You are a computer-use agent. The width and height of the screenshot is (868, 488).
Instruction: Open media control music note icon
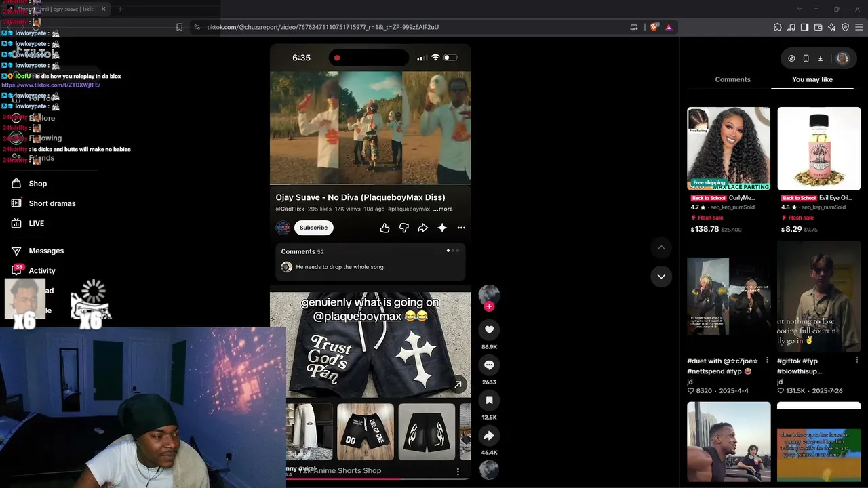791,27
